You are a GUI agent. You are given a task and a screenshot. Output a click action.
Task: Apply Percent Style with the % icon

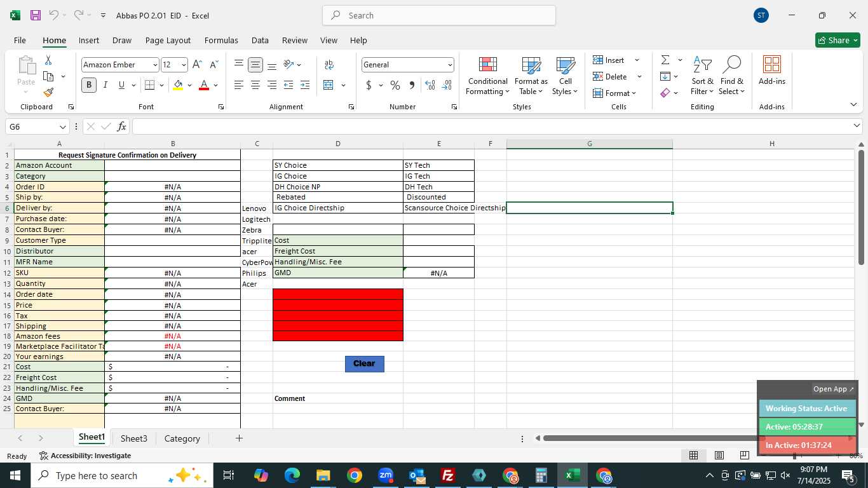[395, 85]
